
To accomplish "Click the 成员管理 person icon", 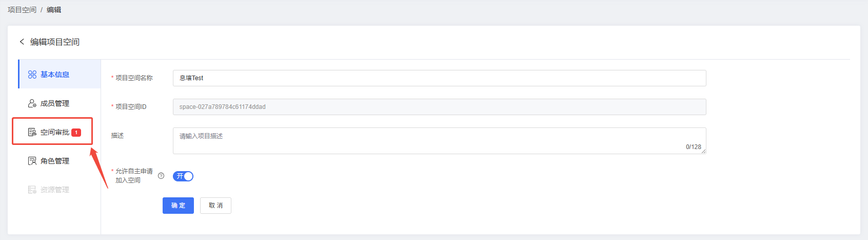I will [x=32, y=103].
